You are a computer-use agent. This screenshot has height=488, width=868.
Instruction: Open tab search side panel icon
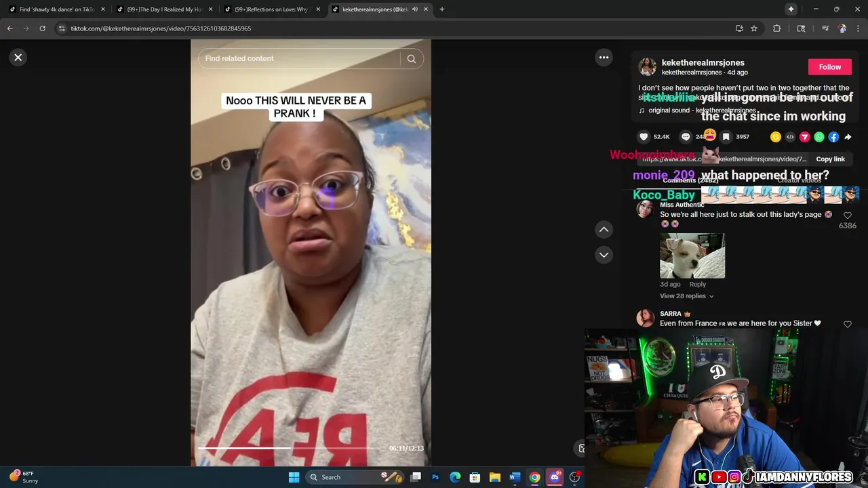coord(801,28)
